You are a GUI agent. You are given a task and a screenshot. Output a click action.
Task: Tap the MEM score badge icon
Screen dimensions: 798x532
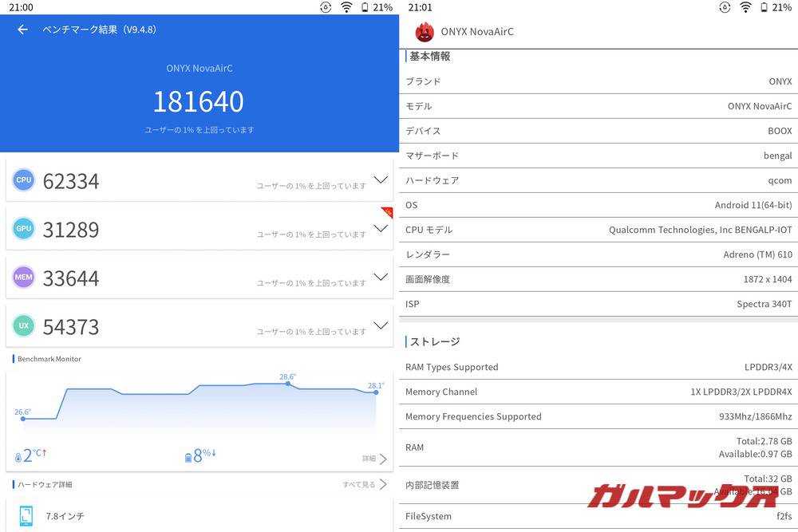point(23,278)
